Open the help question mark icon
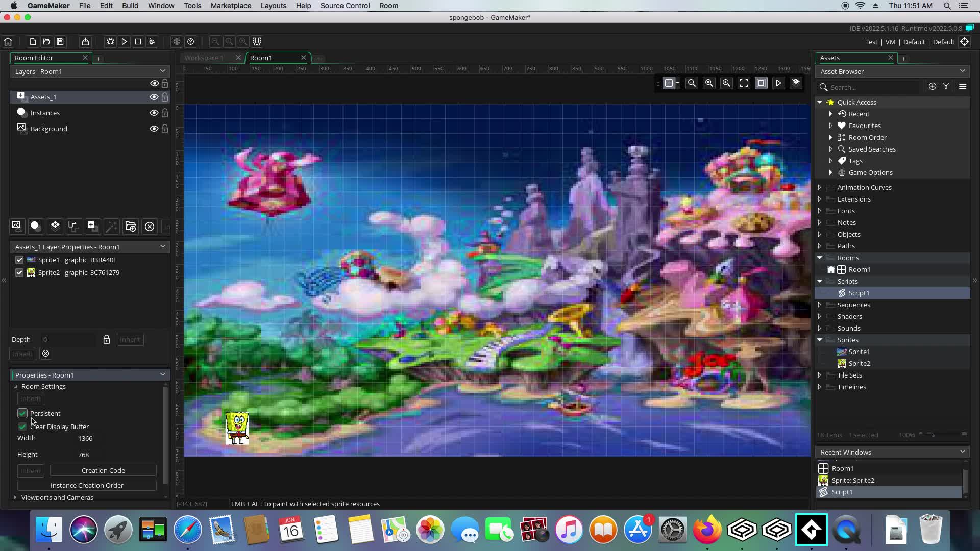Viewport: 980px width, 551px height. tap(190, 42)
